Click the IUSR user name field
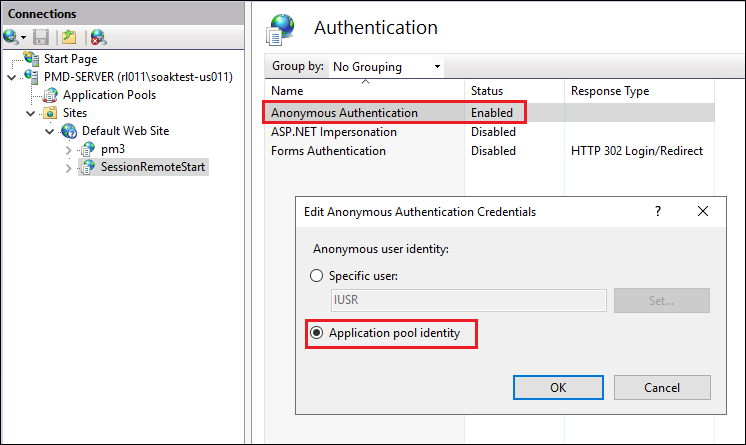This screenshot has height=445, width=746. [x=468, y=300]
